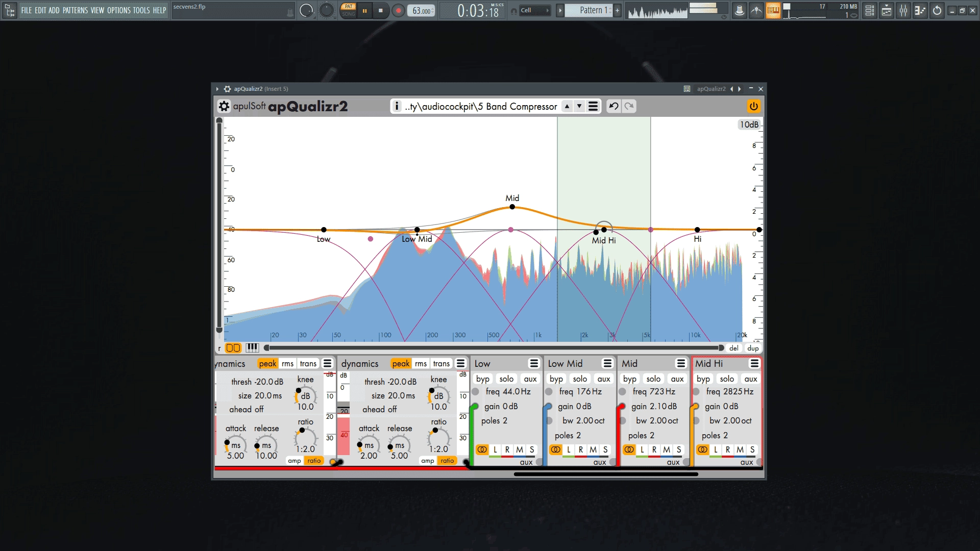This screenshot has width=980, height=551.
Task: Open the ADD menu
Action: pos(54,10)
